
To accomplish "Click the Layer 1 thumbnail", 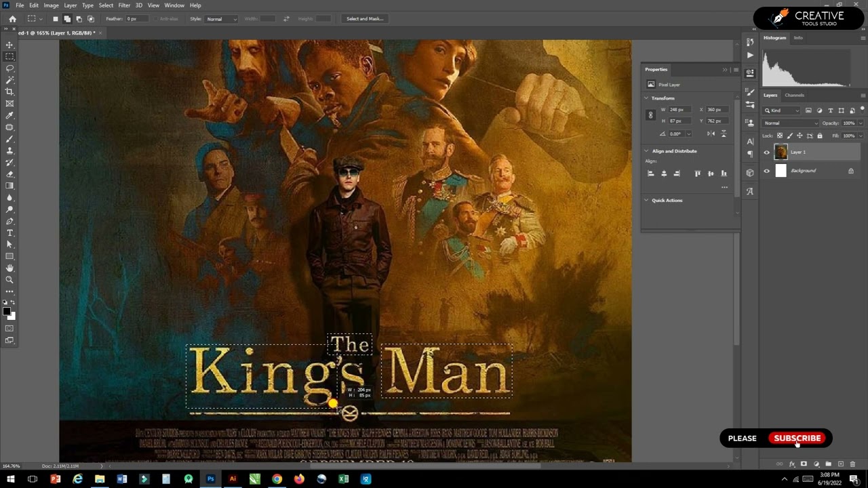I will tap(781, 152).
